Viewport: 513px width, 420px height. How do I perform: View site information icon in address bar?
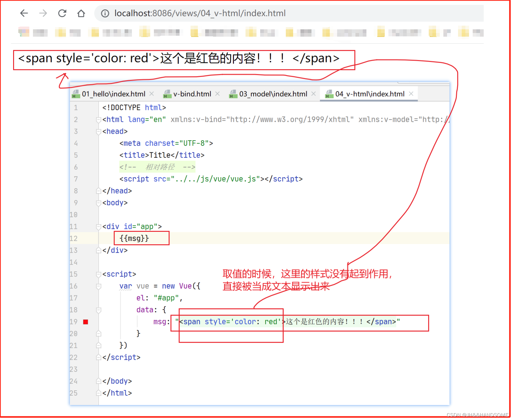pyautogui.click(x=105, y=13)
